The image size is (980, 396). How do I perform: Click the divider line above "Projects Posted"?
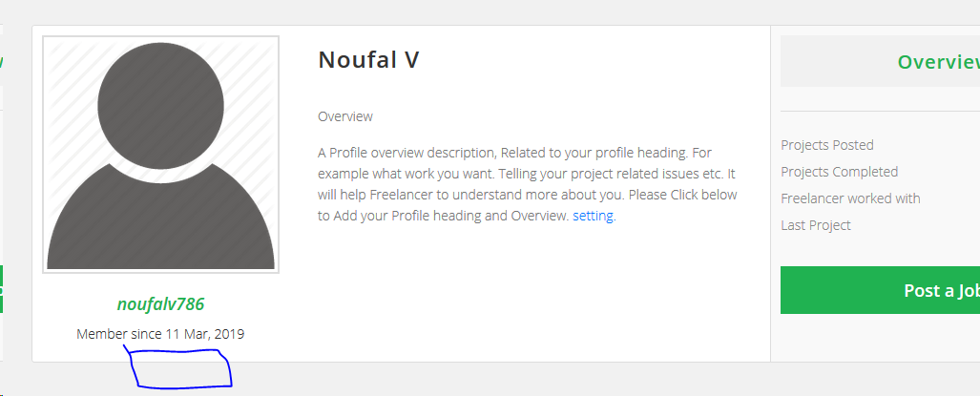[878, 112]
